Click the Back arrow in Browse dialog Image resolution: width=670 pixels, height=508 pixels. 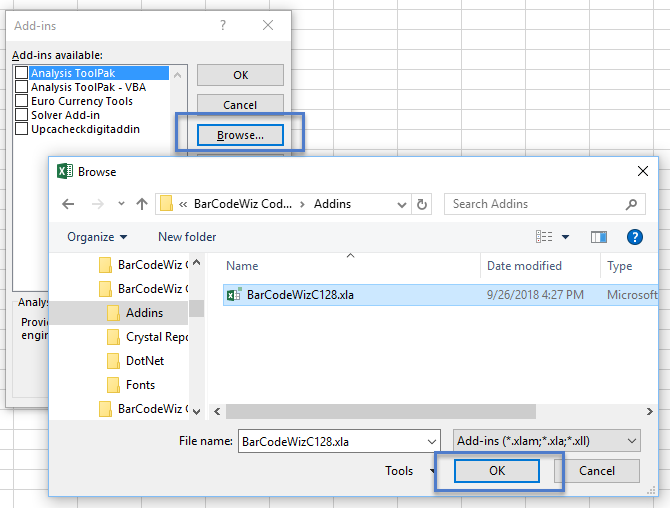pyautogui.click(x=68, y=204)
